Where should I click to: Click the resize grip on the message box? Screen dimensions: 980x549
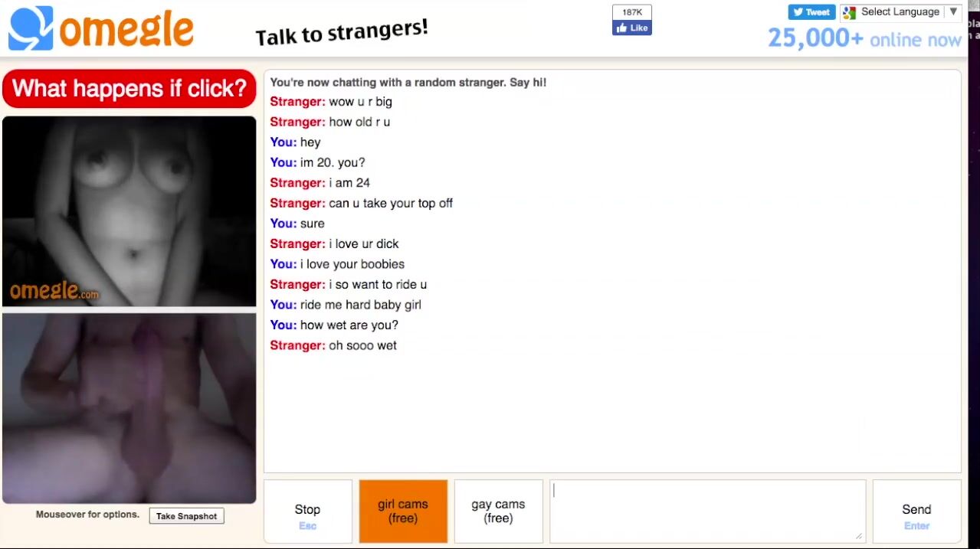859,536
